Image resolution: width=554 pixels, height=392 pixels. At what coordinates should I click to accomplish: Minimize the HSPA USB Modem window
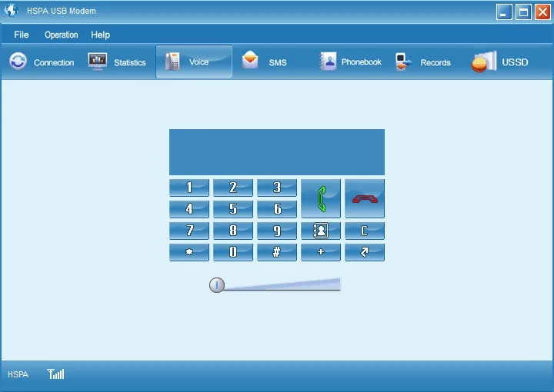[504, 12]
